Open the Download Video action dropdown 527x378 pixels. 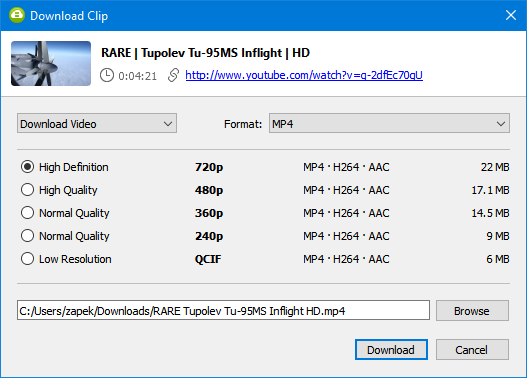[97, 124]
